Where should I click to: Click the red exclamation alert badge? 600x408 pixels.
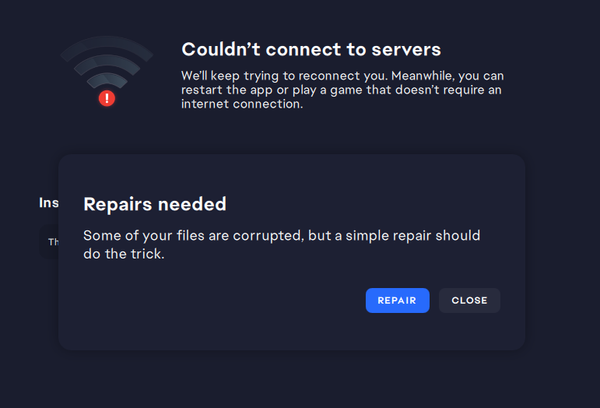[x=107, y=98]
